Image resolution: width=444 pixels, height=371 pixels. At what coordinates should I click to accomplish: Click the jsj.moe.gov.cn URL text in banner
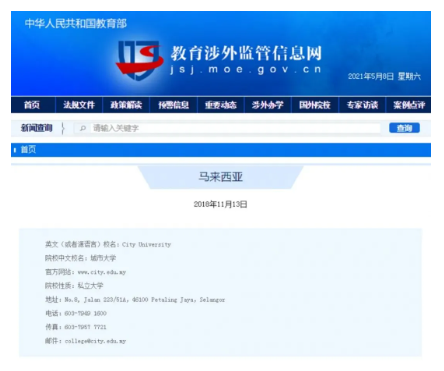pos(246,69)
